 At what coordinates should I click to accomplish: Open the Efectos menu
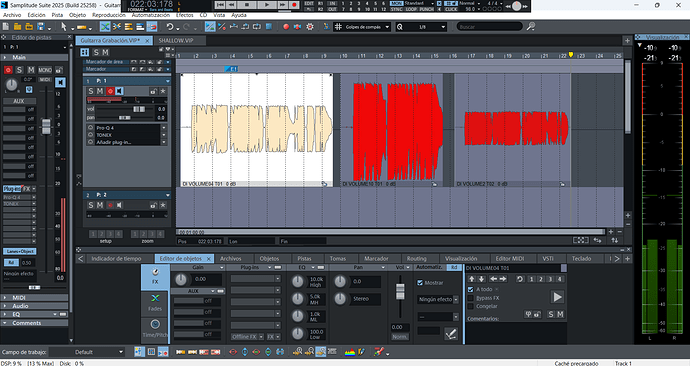184,15
